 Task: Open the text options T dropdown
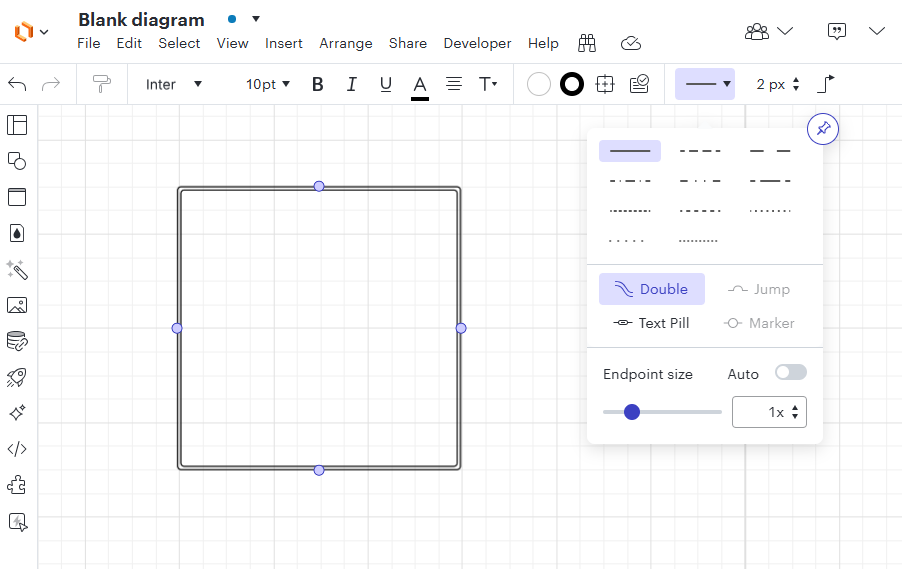[x=488, y=85]
